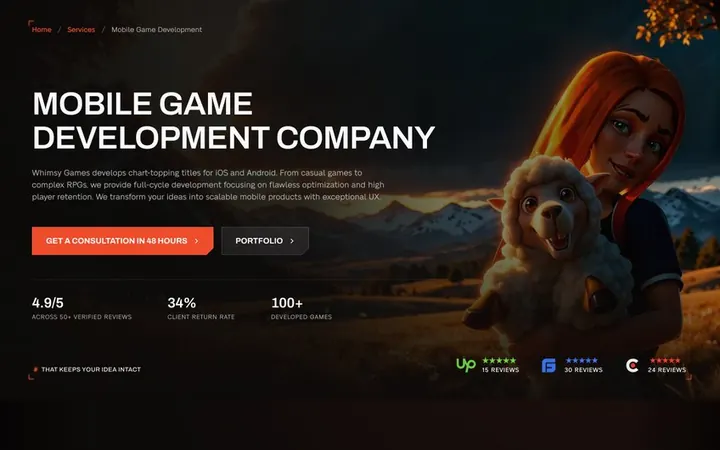Click Across 50+ Verified Reviews caption

(x=82, y=317)
